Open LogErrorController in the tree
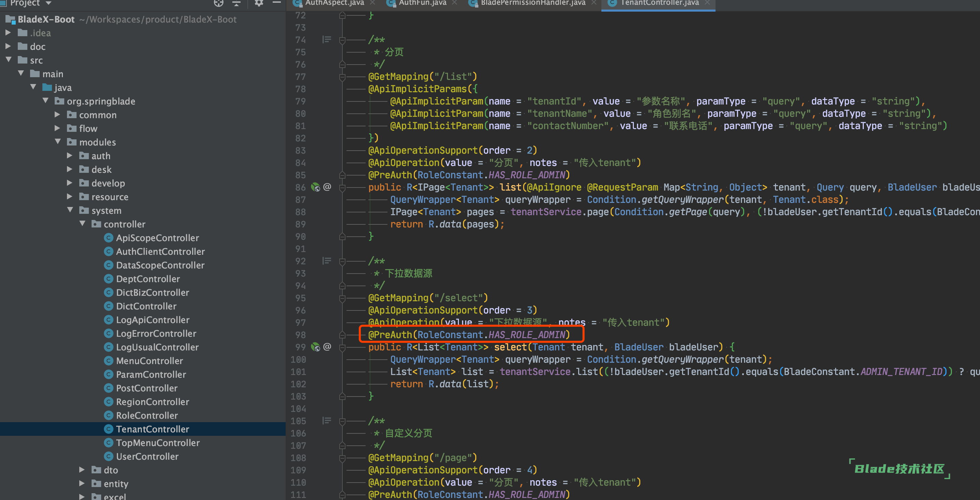This screenshot has width=980, height=500. pos(156,333)
